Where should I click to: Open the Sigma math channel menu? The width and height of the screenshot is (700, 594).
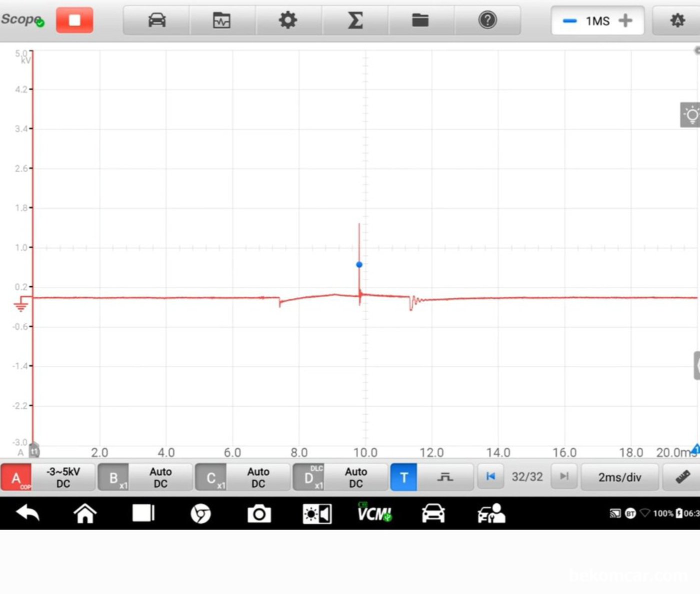coord(354,21)
